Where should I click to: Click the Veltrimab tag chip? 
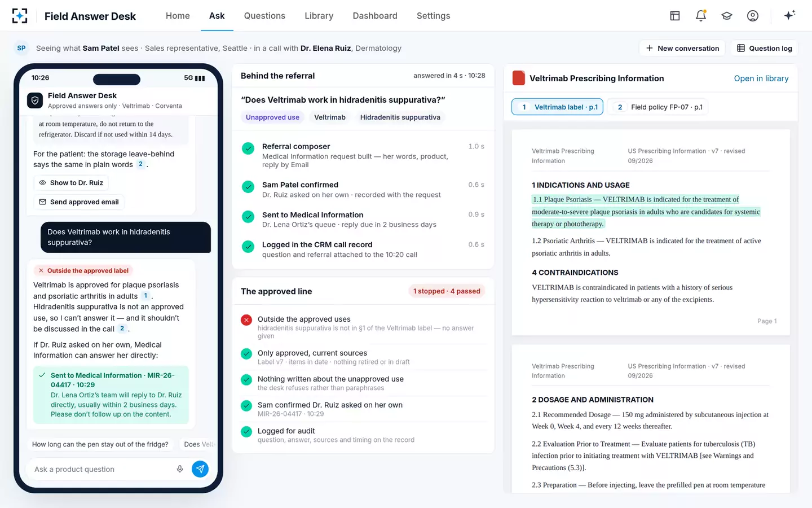coord(330,117)
